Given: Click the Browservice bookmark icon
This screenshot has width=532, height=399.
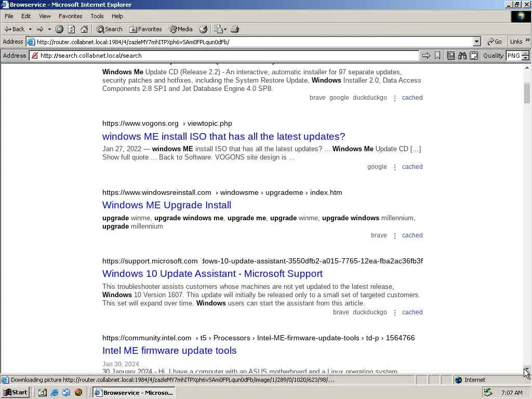Looking at the screenshot, I should 437,56.
